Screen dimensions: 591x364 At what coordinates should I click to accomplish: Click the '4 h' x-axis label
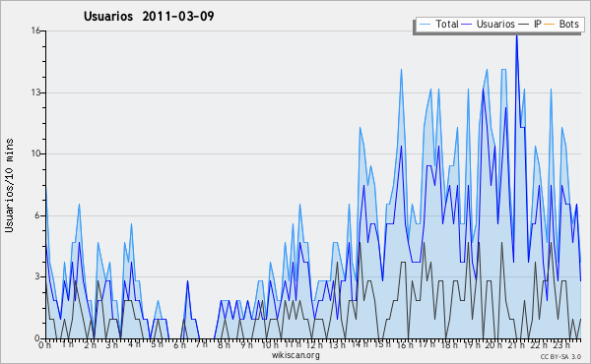[x=134, y=344]
